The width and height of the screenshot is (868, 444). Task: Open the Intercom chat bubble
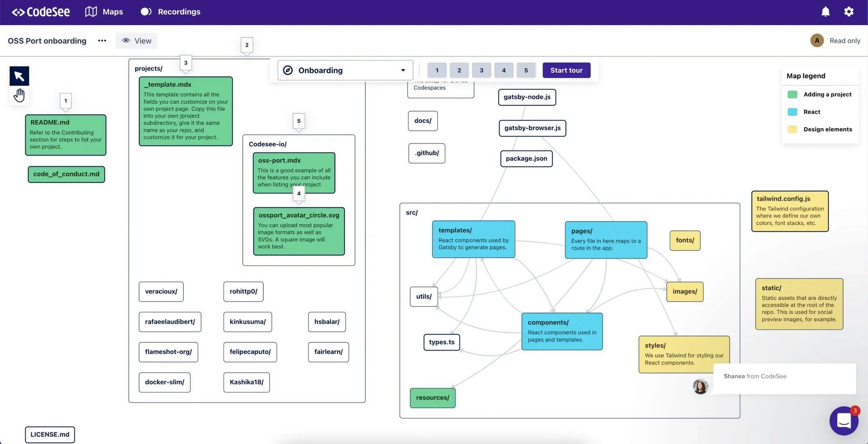click(844, 421)
